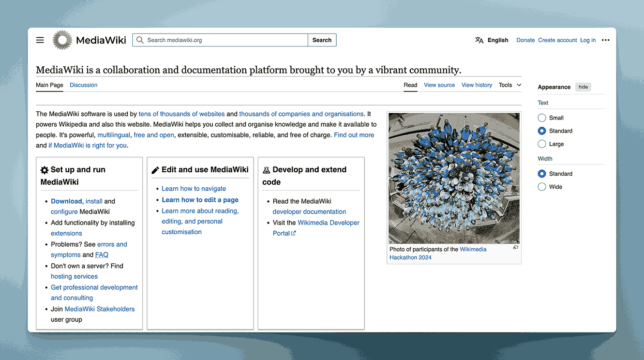
Task: Hide the Appearance panel
Action: click(583, 87)
